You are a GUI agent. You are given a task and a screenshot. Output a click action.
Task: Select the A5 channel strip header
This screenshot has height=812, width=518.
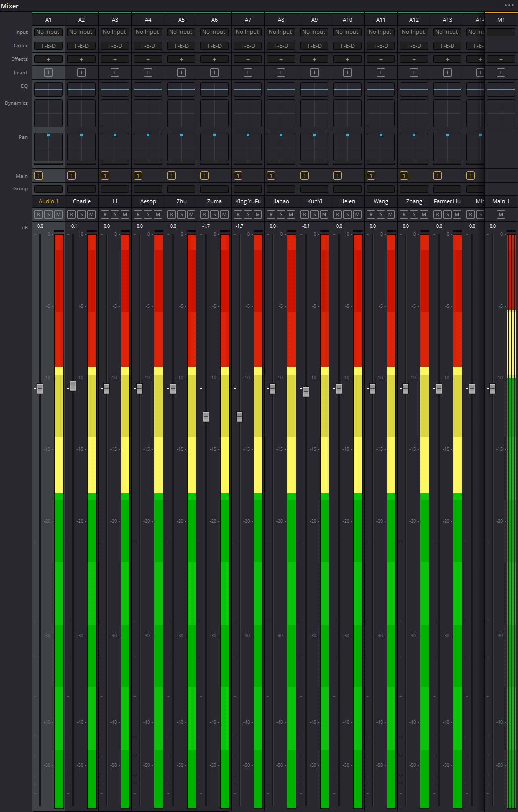[x=181, y=20]
